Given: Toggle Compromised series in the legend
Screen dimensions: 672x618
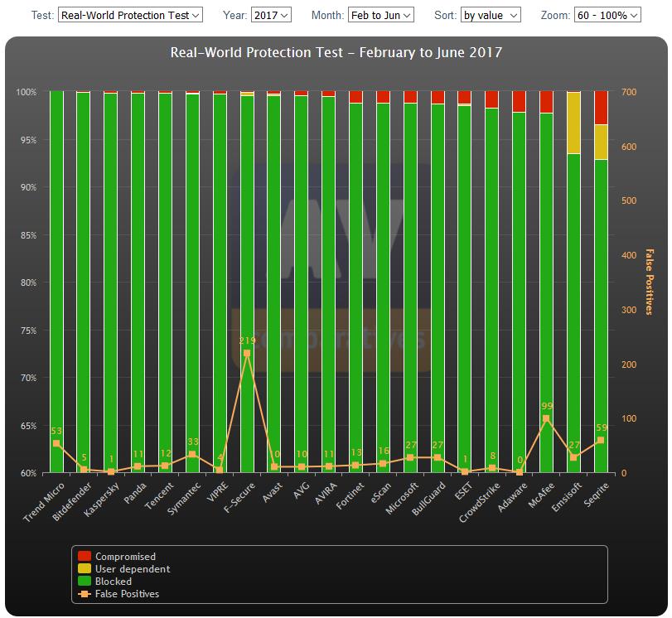Looking at the screenshot, I should (x=117, y=557).
